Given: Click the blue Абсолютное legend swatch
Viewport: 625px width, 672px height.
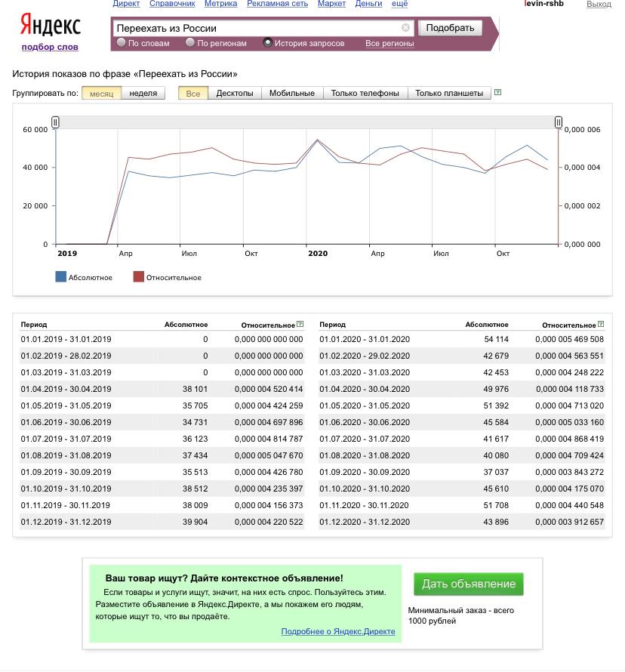Looking at the screenshot, I should point(61,276).
